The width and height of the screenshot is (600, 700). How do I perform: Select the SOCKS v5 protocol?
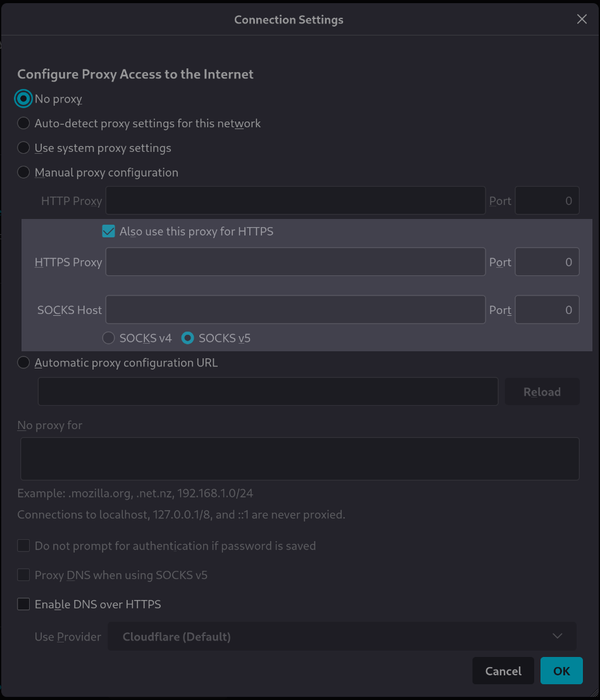[187, 338]
